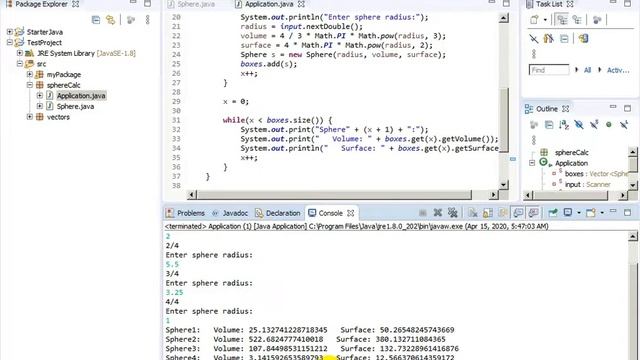The height and width of the screenshot is (360, 640).
Task: Collapse all in the Outline view
Action: pyautogui.click(x=549, y=125)
